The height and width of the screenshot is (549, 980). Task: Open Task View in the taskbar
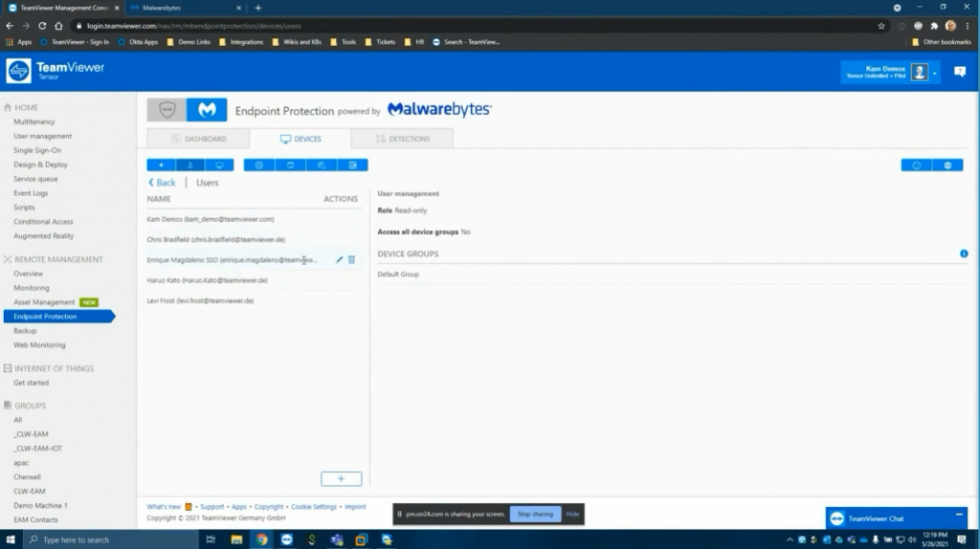tap(211, 539)
